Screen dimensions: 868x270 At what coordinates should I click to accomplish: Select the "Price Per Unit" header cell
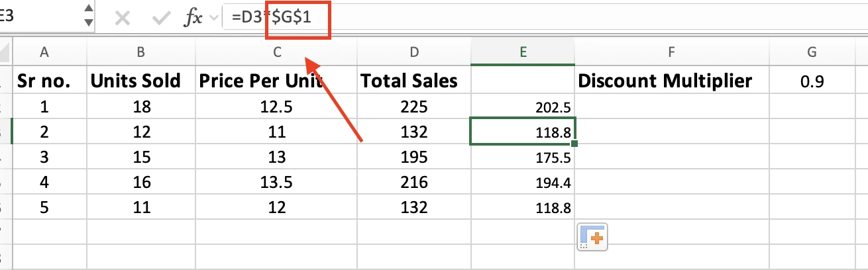point(276,81)
